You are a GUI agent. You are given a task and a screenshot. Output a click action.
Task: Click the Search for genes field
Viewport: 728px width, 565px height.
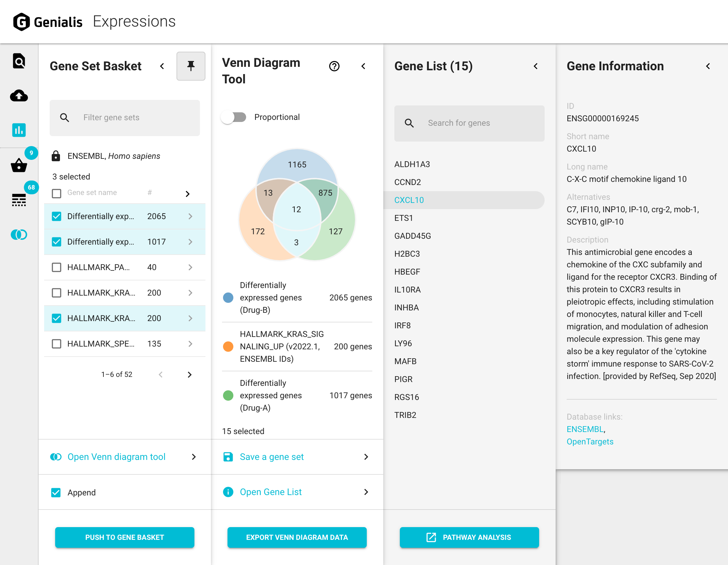[469, 123]
